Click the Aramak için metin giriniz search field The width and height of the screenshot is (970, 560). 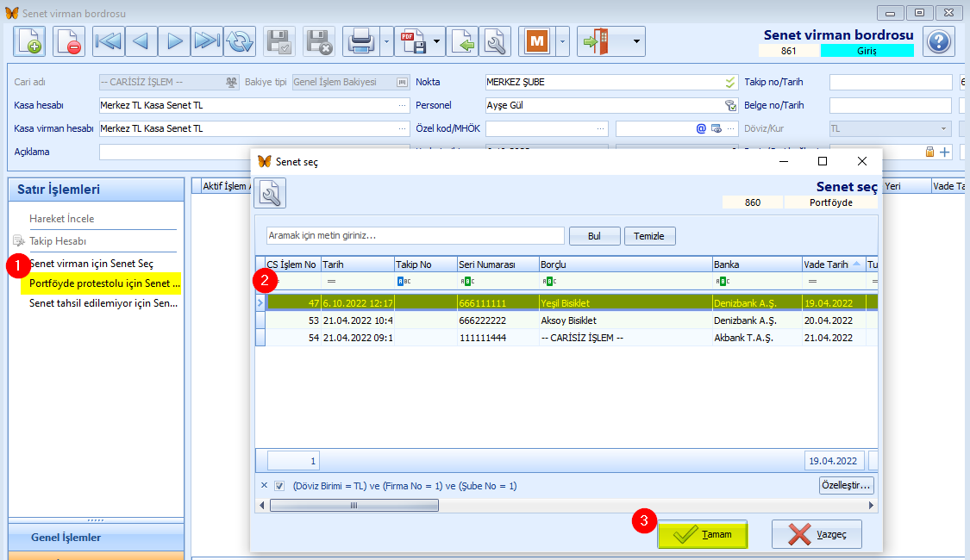pos(415,235)
